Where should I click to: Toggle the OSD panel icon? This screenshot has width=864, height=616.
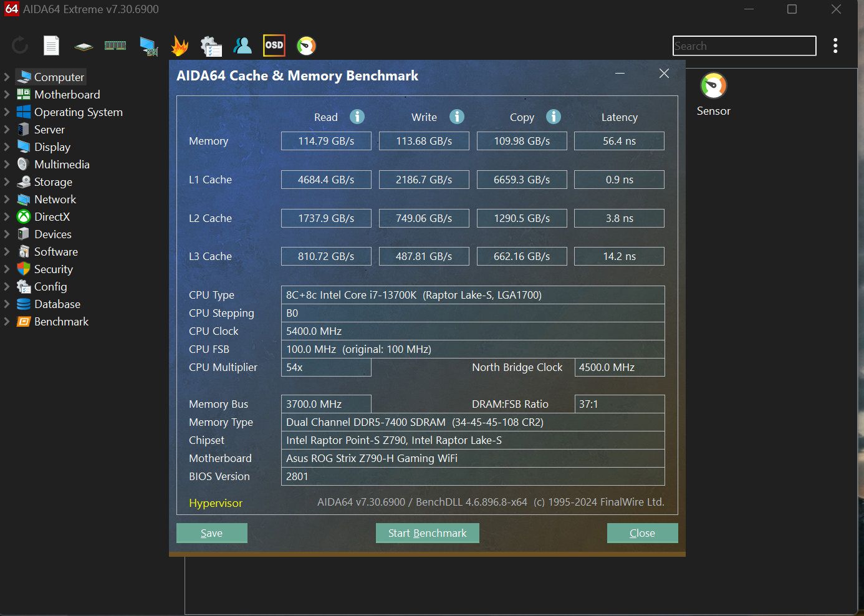(274, 46)
